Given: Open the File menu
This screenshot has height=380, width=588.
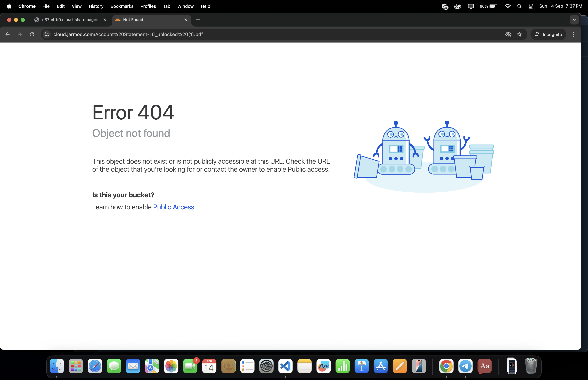Looking at the screenshot, I should click(46, 6).
